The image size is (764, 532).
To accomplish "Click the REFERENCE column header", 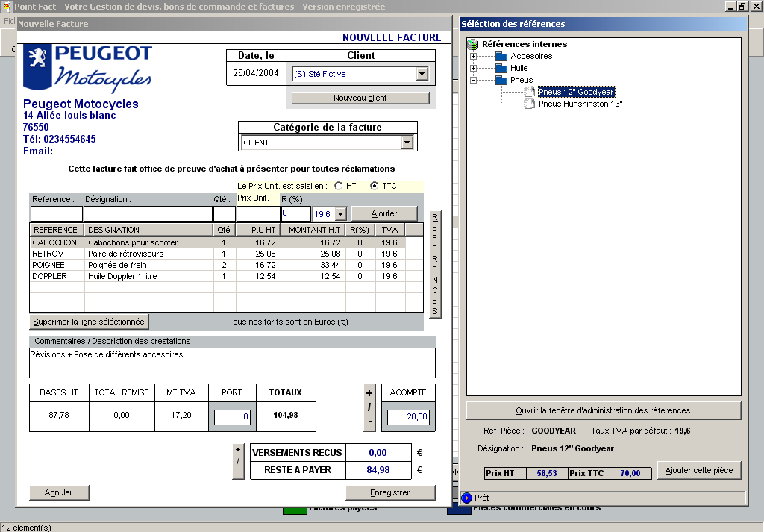I will coord(57,230).
